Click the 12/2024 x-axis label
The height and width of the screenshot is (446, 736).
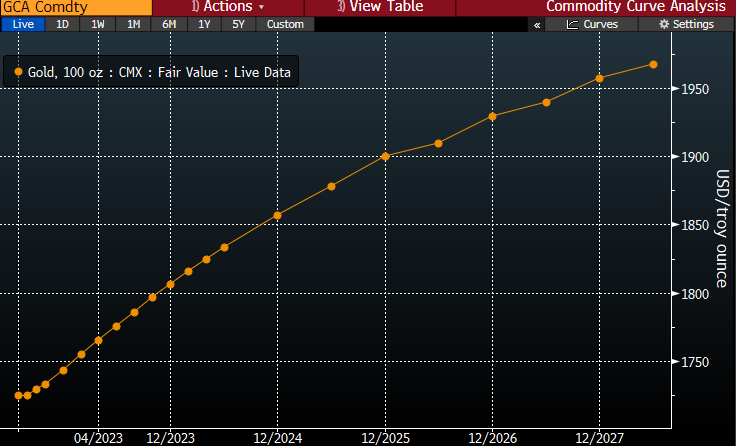tap(277, 438)
